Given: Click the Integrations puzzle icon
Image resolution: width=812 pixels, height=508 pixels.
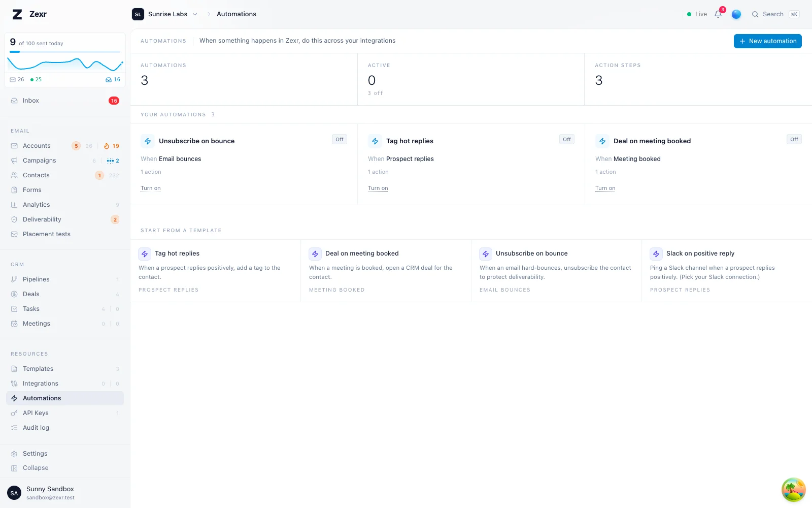Looking at the screenshot, I should (x=14, y=384).
